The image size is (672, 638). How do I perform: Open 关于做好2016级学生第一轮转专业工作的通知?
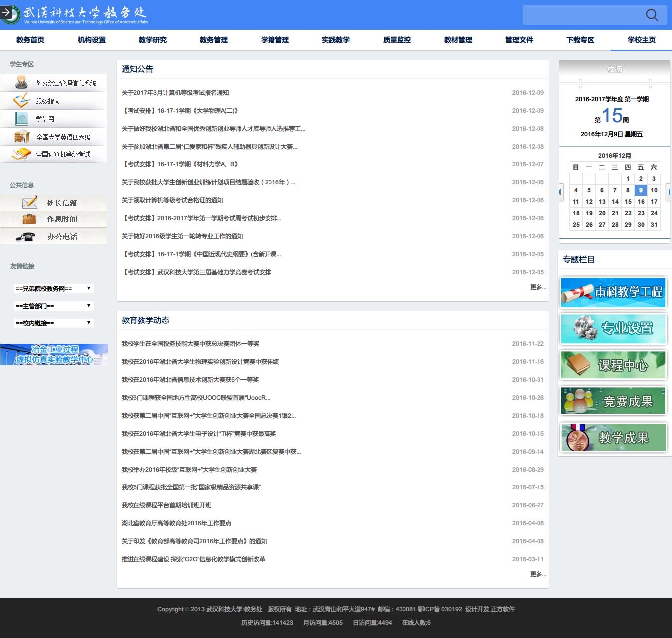[x=182, y=236]
